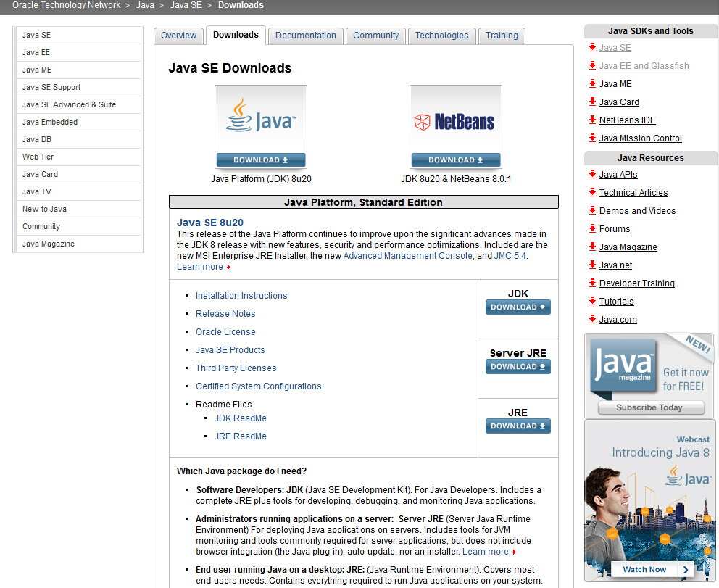Open Java SE Advanced & Suite item
Viewport: 719px width, 588px height.
tap(78, 104)
